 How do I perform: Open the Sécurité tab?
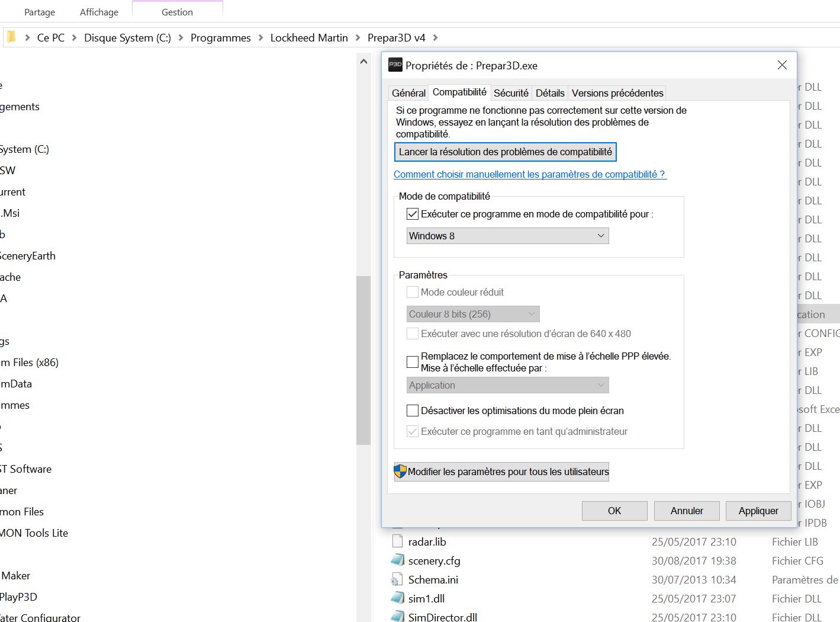pos(511,93)
